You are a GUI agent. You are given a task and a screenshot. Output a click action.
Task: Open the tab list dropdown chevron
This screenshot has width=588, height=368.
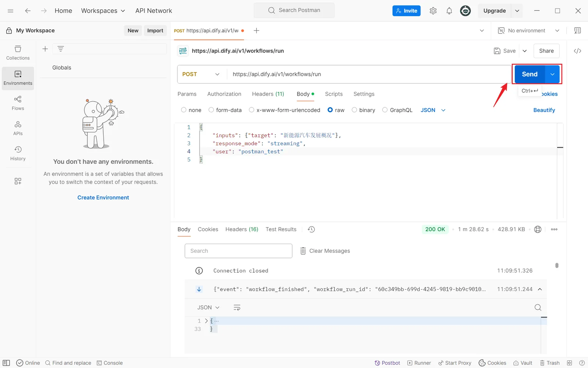[482, 31]
